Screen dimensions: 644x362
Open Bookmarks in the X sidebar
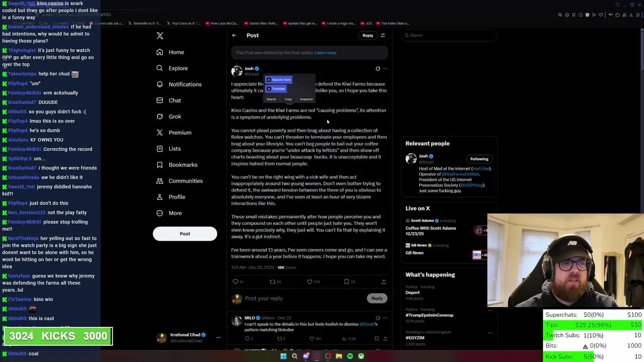(x=177, y=165)
